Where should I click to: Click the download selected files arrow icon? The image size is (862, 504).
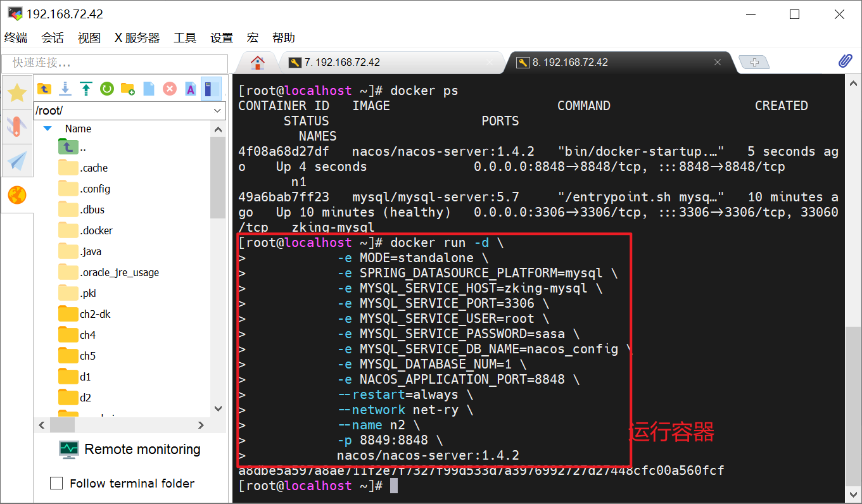click(65, 89)
